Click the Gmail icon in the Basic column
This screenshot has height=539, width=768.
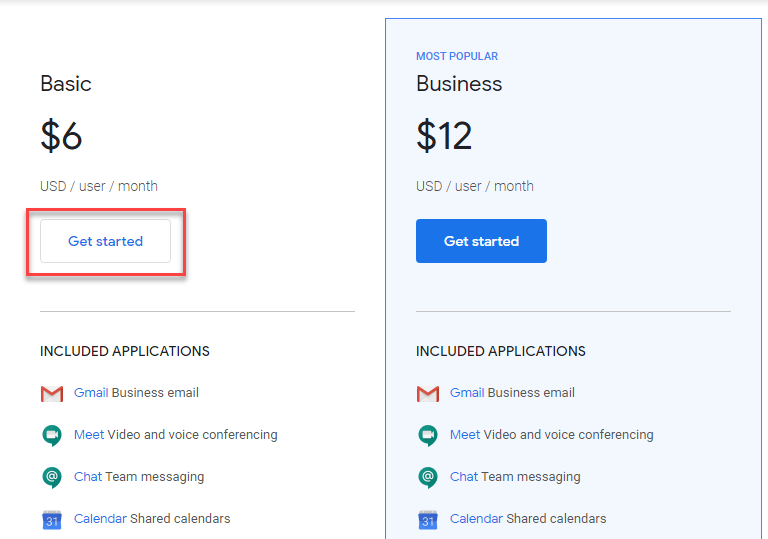[52, 393]
